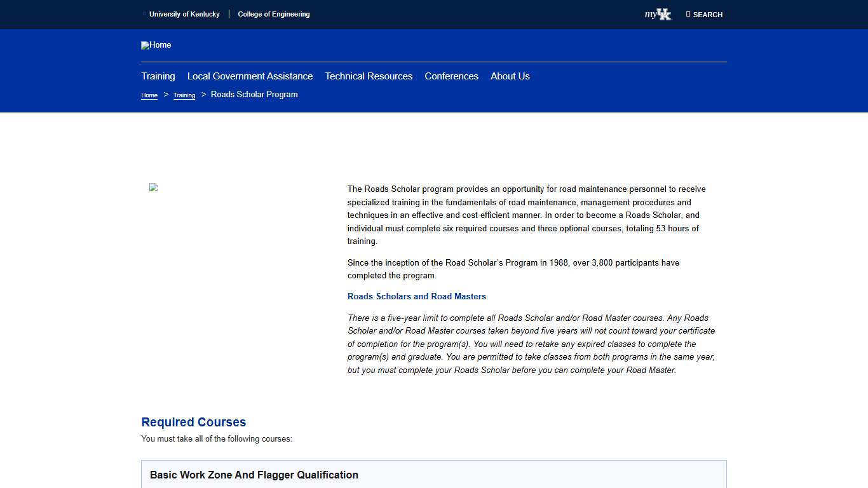Visit the University of Kentucky link
Screen dimensions: 868x488
[x=184, y=14]
